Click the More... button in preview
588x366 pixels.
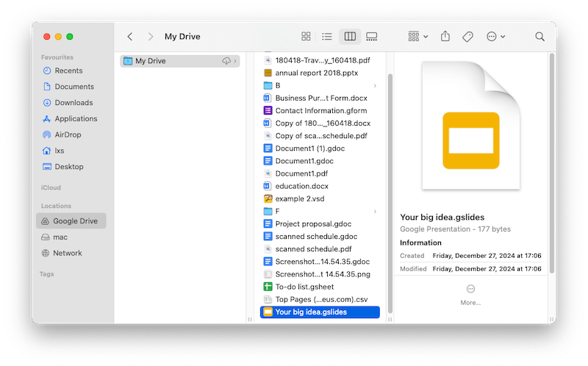(x=470, y=295)
